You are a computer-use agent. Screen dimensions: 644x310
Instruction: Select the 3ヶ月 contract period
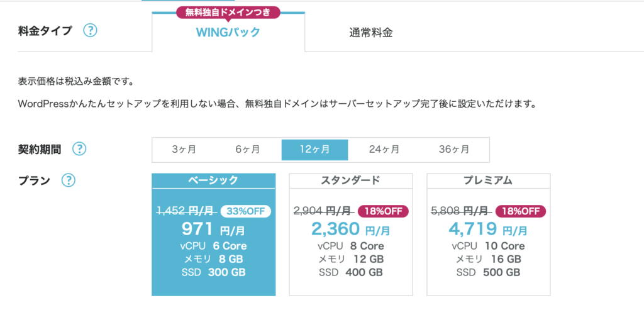184,150
